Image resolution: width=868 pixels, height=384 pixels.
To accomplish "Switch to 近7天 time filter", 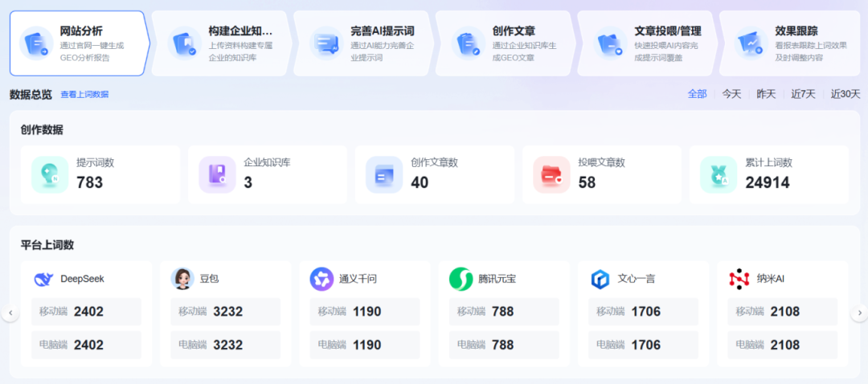I will [x=803, y=94].
